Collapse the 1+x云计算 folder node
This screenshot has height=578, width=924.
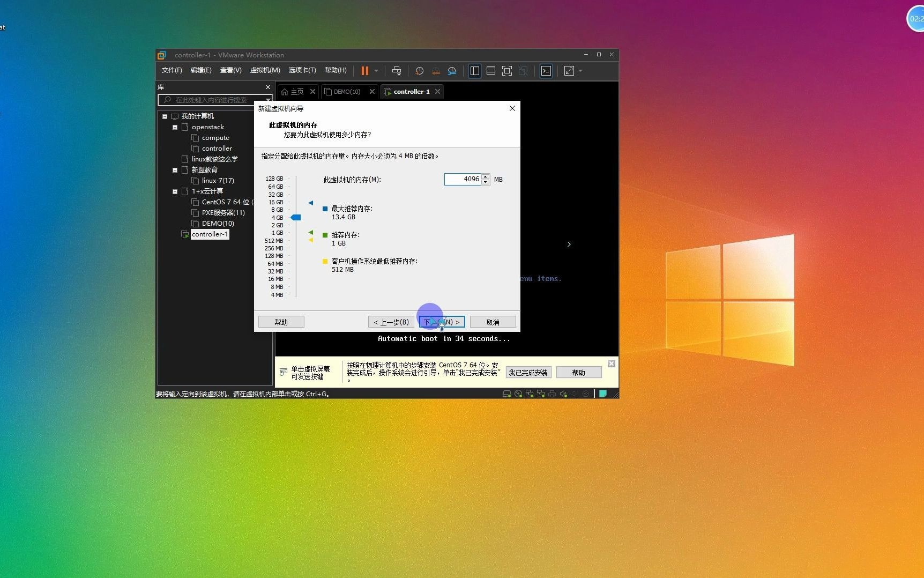coord(175,191)
